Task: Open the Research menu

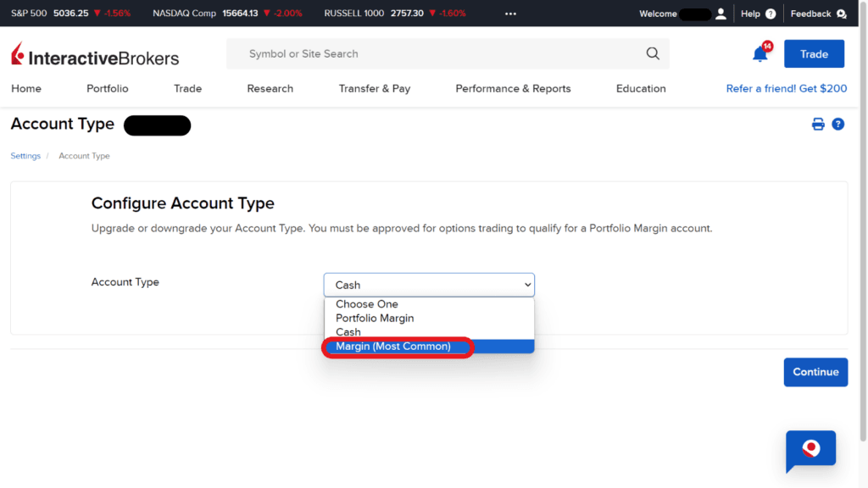Action: click(270, 88)
